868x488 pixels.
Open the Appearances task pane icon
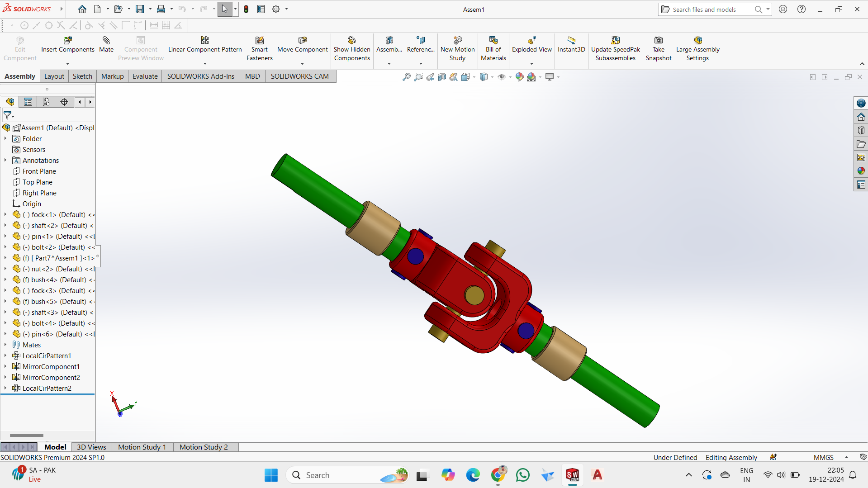point(861,171)
